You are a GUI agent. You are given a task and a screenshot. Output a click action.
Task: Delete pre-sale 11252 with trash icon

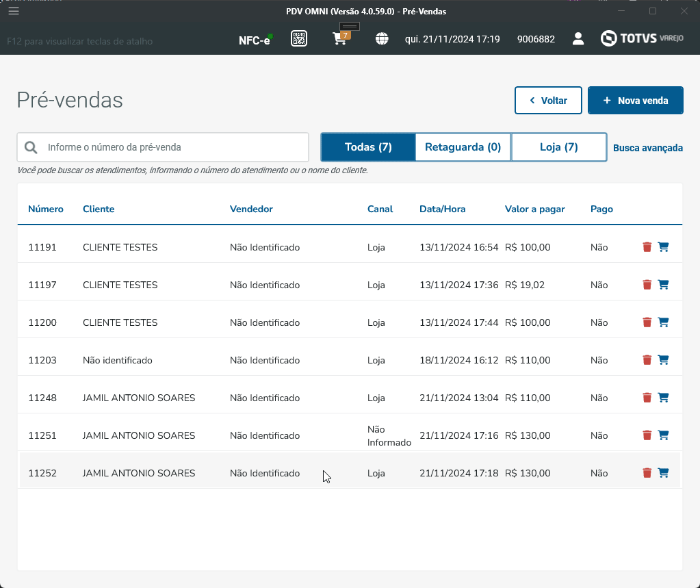647,472
